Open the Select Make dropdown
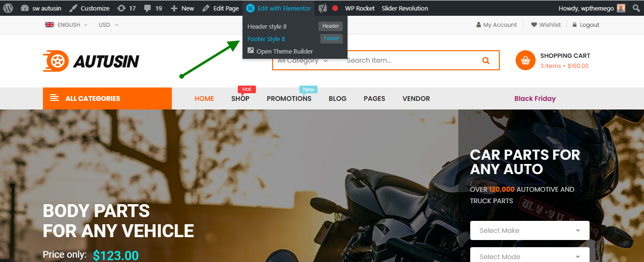This screenshot has height=262, width=644. 530,230
